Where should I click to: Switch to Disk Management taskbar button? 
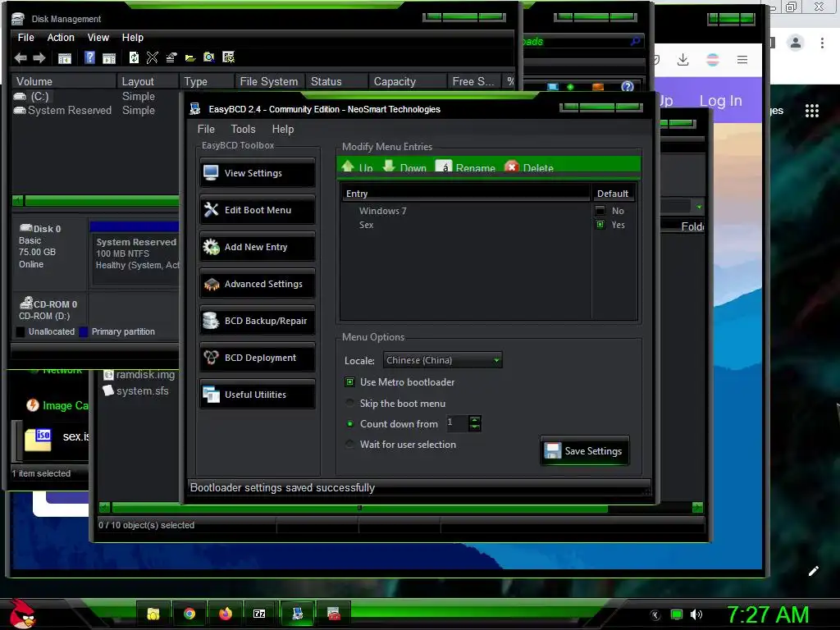(334, 614)
